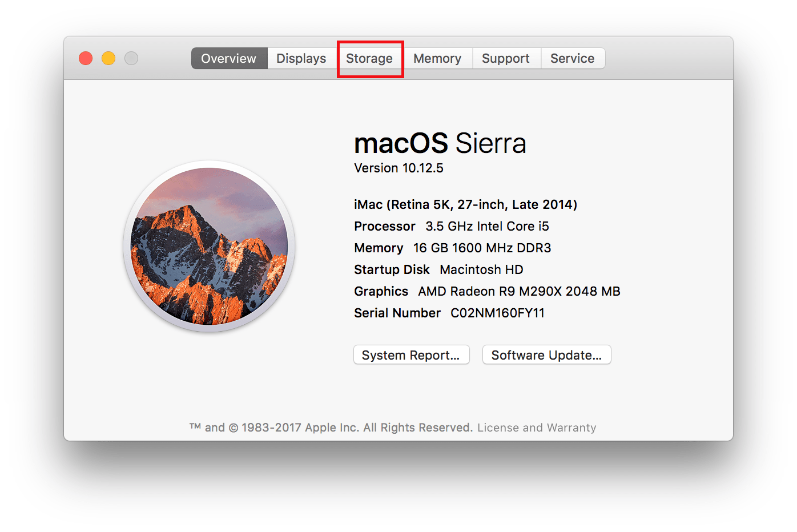Open the License and Warranty link

point(536,427)
